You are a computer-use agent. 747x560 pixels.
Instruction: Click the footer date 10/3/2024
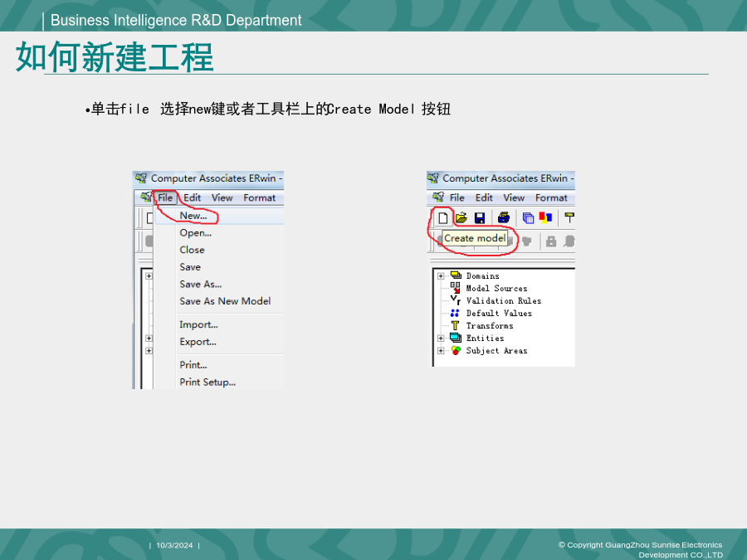(x=174, y=545)
